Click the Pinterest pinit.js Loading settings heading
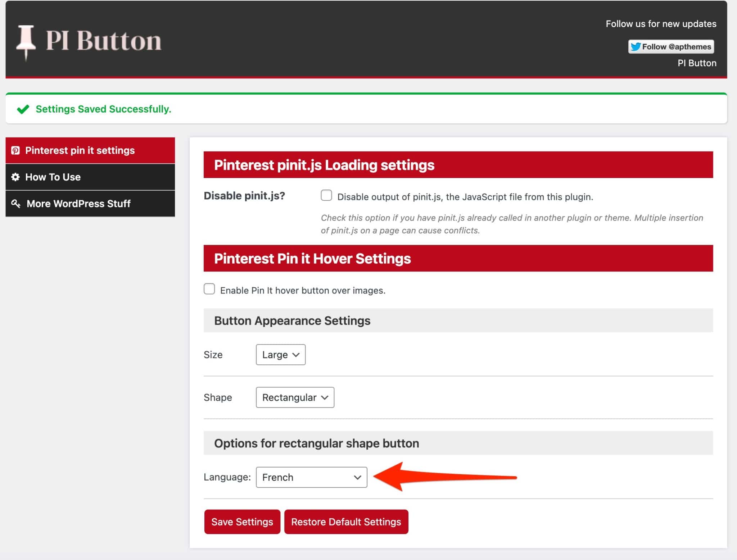 pos(324,165)
